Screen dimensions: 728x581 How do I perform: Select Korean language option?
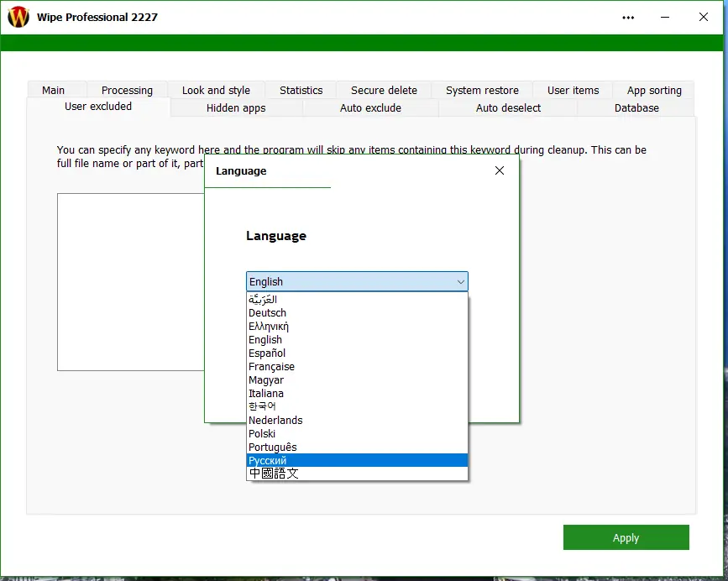(x=357, y=406)
